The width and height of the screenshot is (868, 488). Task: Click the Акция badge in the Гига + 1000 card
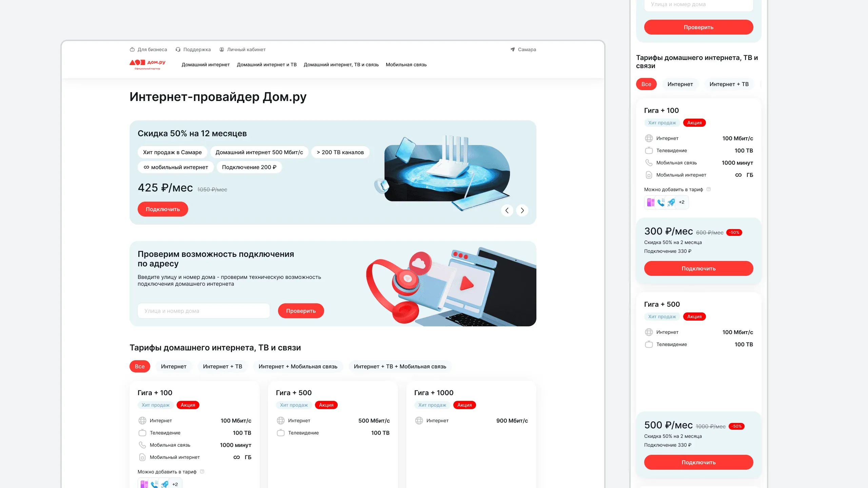click(465, 405)
